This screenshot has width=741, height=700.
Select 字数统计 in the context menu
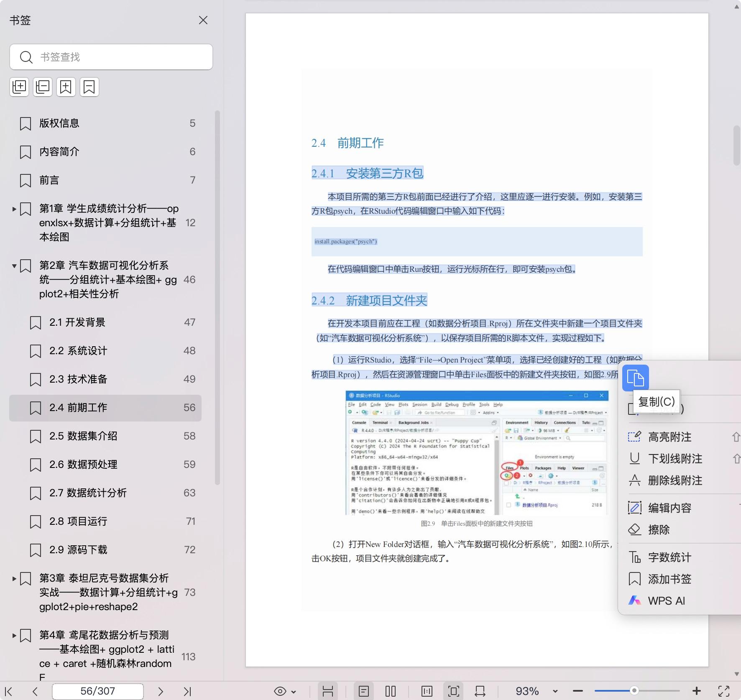pyautogui.click(x=669, y=557)
